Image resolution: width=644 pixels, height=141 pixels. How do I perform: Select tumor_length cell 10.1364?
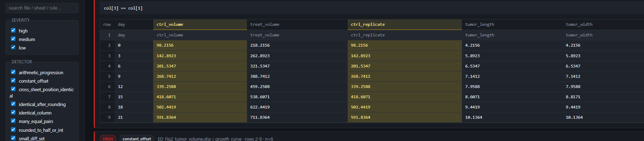point(512,117)
